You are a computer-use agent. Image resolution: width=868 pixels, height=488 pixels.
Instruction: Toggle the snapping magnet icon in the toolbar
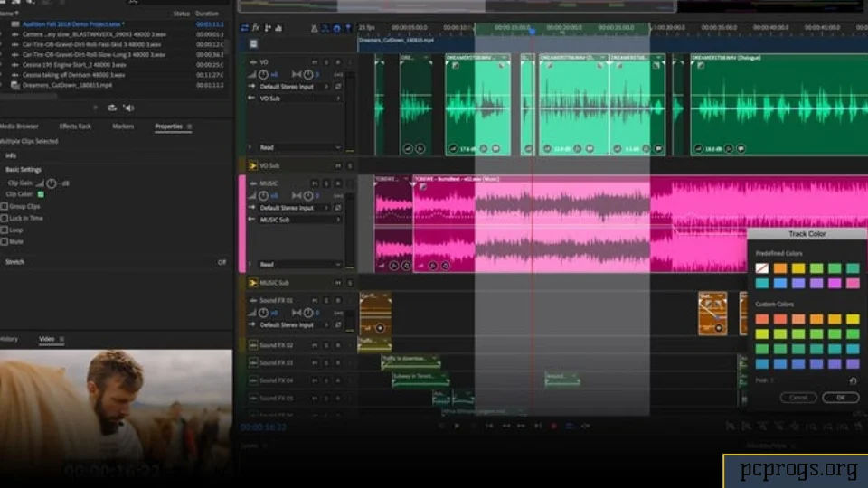(x=336, y=28)
